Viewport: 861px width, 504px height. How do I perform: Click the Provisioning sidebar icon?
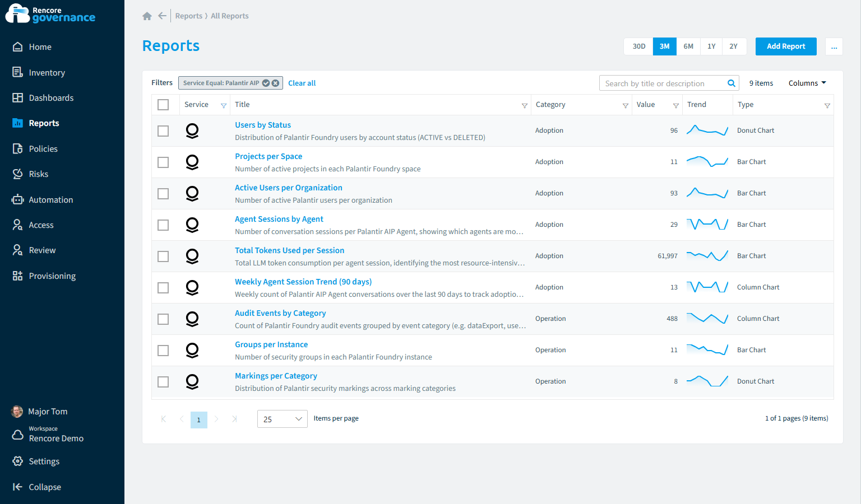pyautogui.click(x=18, y=276)
